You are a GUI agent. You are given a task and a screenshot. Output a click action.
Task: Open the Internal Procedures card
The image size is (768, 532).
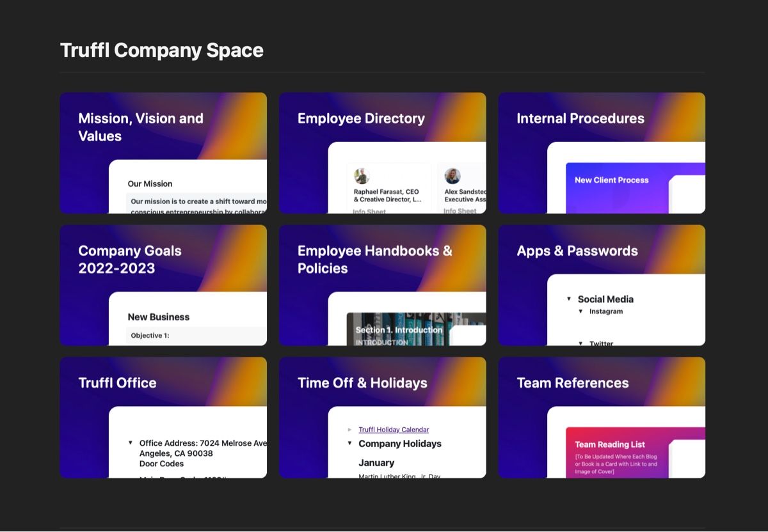click(x=602, y=153)
